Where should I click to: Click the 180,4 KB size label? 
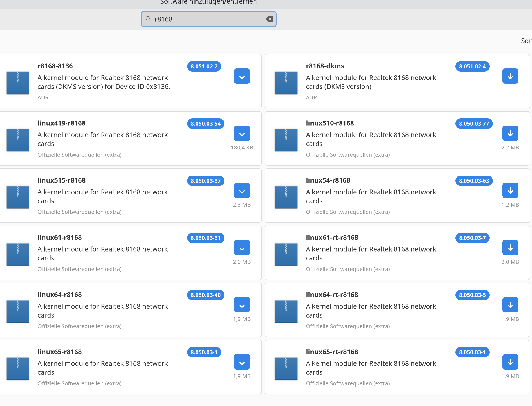pyautogui.click(x=242, y=147)
